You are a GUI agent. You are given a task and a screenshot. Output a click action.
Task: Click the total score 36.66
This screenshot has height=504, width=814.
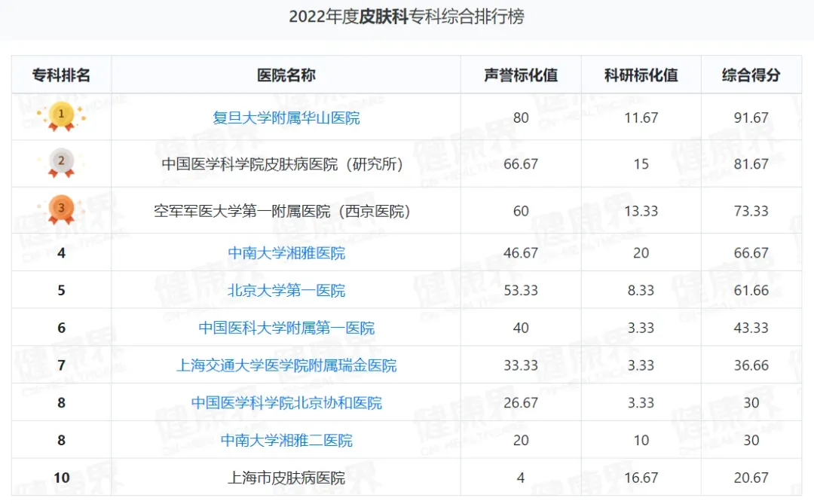751,365
